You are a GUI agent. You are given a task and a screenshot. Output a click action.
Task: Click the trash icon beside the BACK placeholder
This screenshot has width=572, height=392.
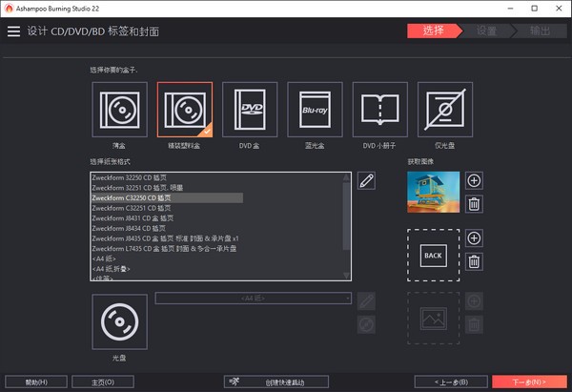pyautogui.click(x=474, y=261)
